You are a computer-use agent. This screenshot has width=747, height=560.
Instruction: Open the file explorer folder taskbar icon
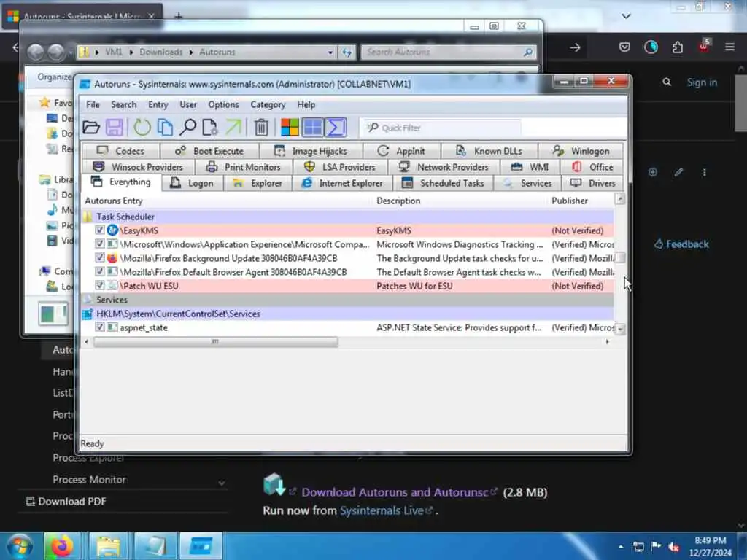tap(108, 546)
